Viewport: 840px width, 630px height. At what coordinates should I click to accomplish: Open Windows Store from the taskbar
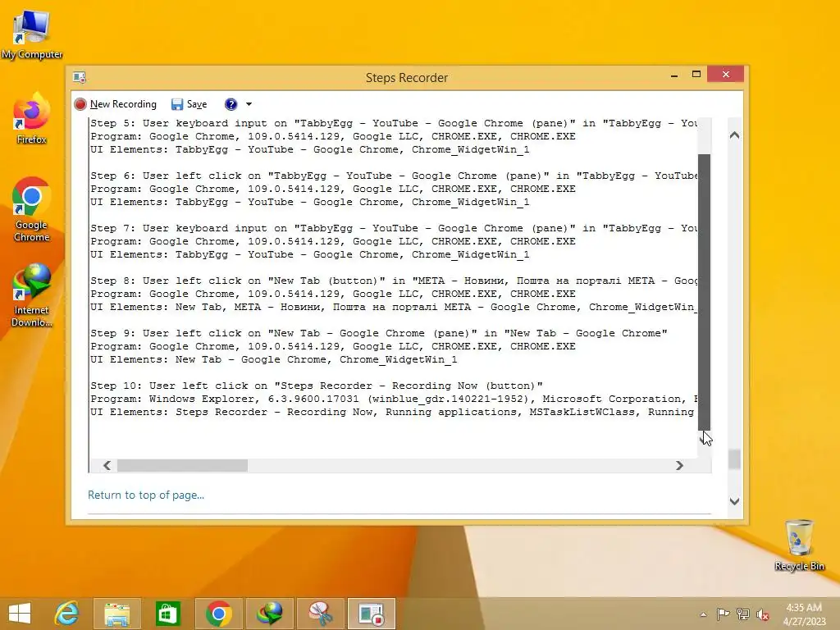pos(167,614)
